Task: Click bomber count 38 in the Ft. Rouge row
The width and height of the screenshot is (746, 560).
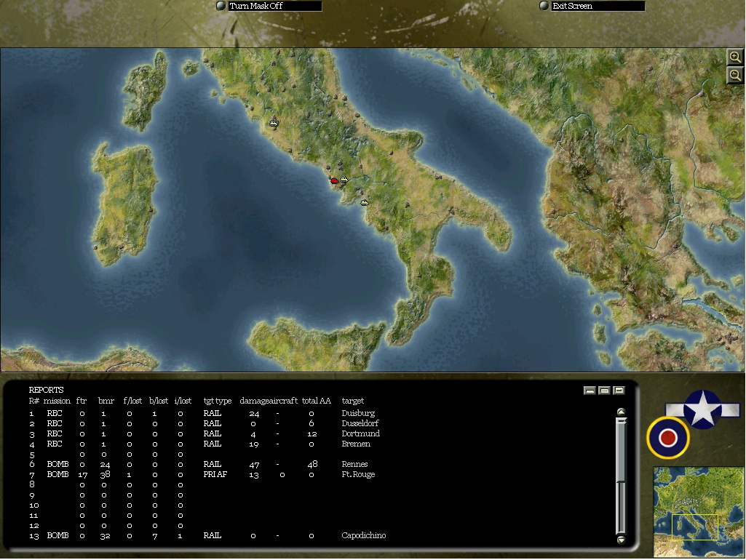Action: coord(105,475)
